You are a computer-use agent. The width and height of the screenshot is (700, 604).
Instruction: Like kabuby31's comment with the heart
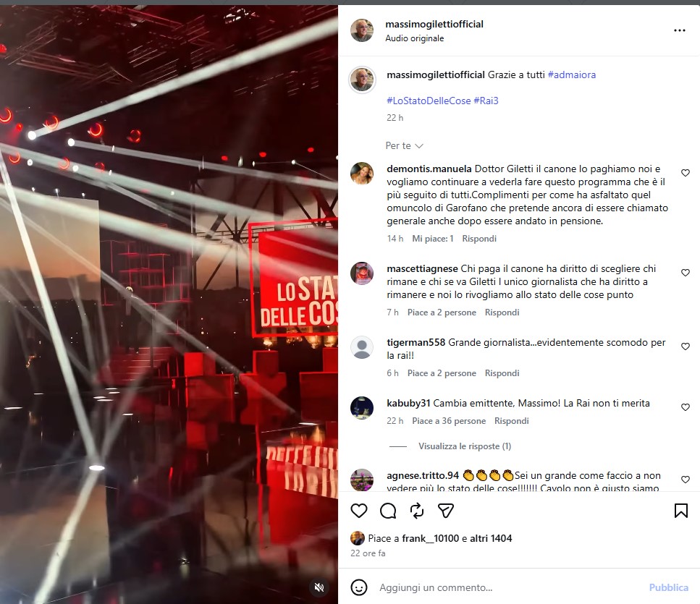(686, 407)
